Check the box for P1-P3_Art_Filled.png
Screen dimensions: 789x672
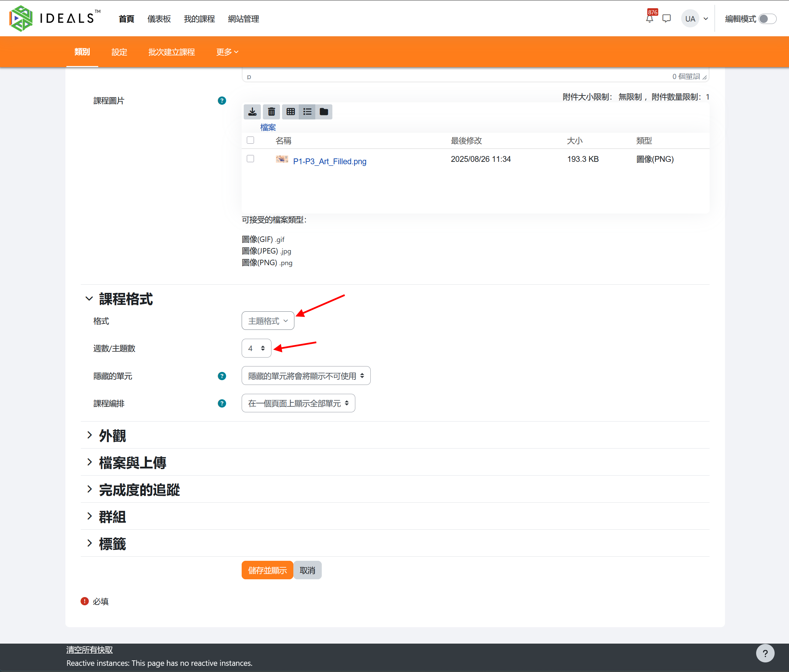pyautogui.click(x=250, y=159)
